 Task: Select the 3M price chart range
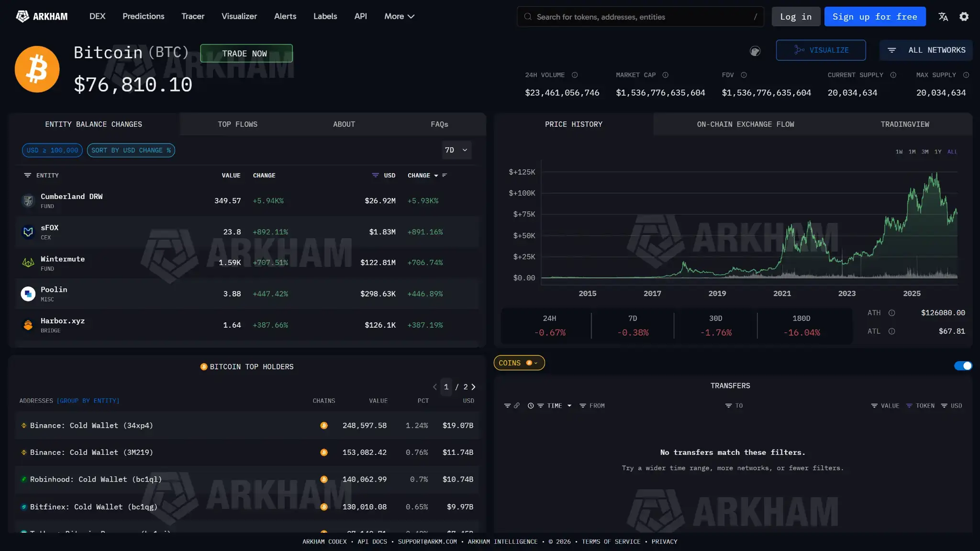point(925,152)
